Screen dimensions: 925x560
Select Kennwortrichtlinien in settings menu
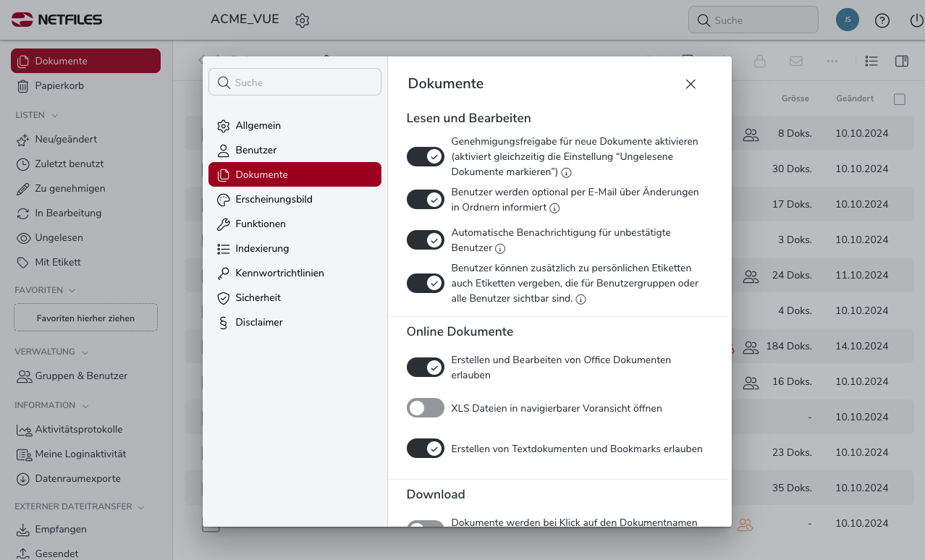[x=279, y=273]
